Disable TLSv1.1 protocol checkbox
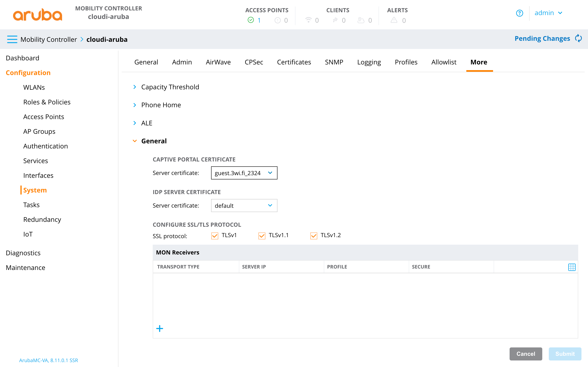Viewport: 588px width, 367px height. point(262,235)
